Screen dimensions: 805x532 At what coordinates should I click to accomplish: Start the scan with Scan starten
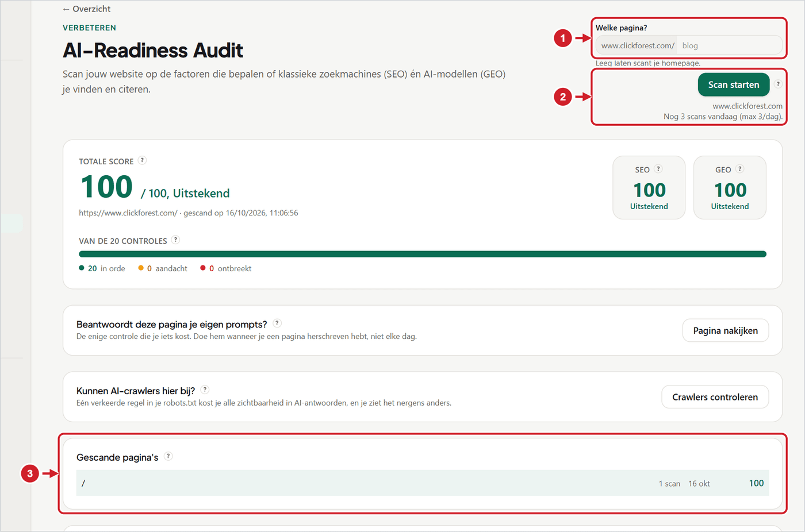[734, 84]
